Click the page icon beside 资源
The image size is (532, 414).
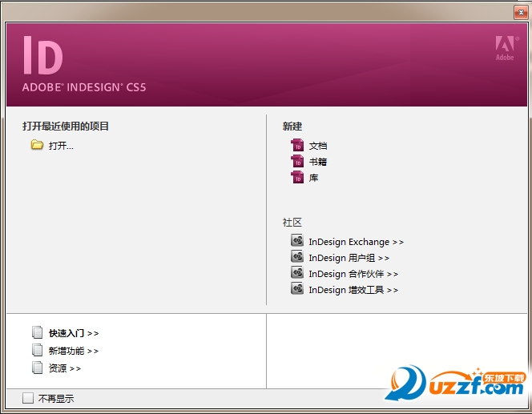(x=38, y=368)
